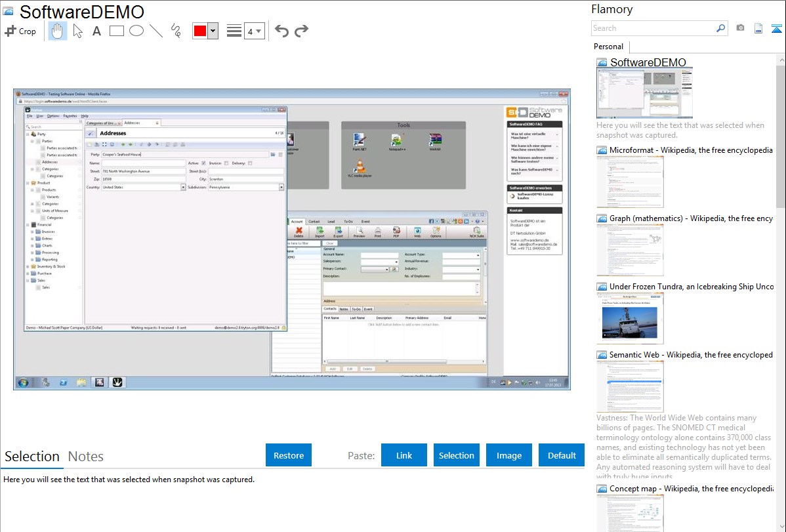Open Microformat - Wikipedia snapshot title
The image size is (786, 532).
[691, 150]
